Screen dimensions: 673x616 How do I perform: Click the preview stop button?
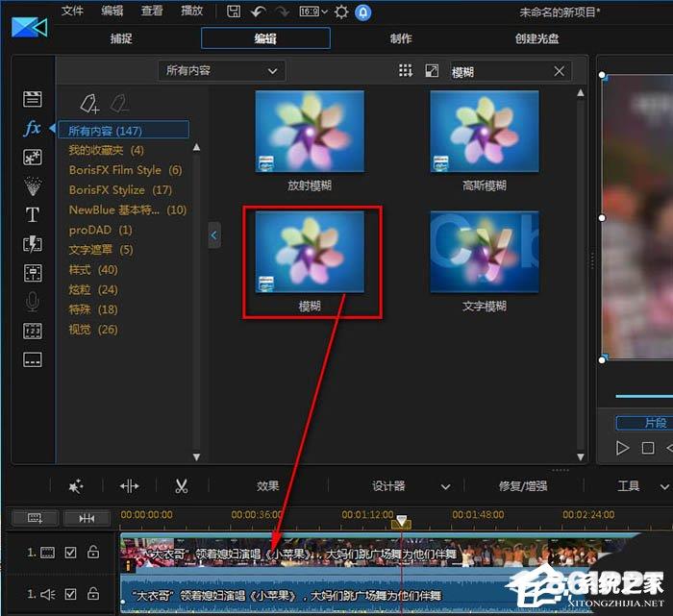[x=648, y=448]
